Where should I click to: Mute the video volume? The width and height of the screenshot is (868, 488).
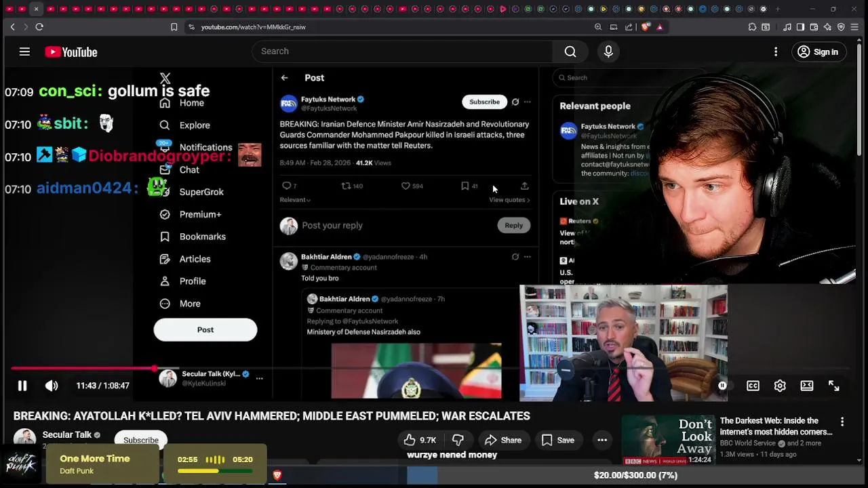tap(52, 386)
